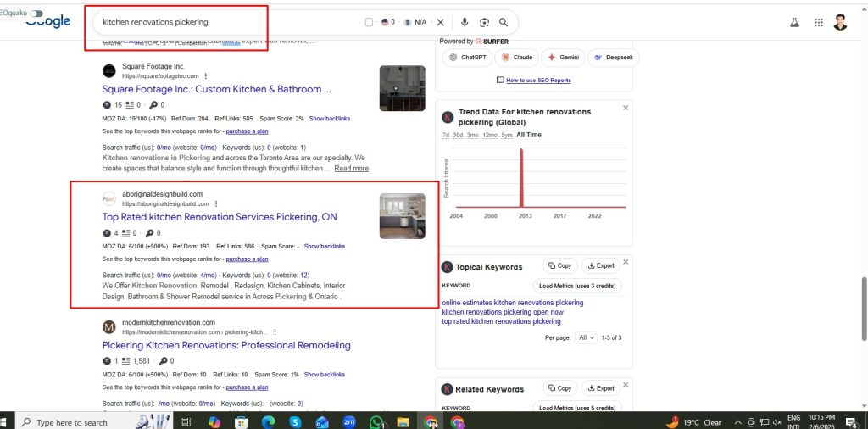Open WhatsApp from the taskbar
868x429 pixels.
[376, 422]
